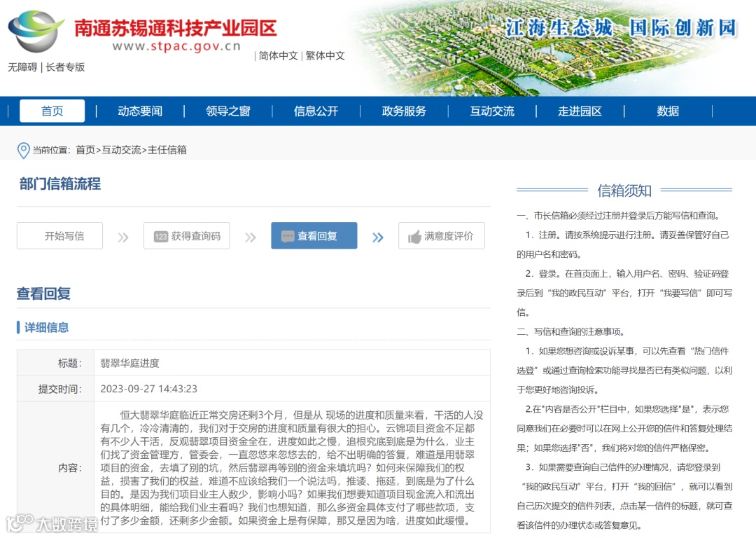The width and height of the screenshot is (756, 538).
Task: Click the site globe logo icon
Action: 36,32
